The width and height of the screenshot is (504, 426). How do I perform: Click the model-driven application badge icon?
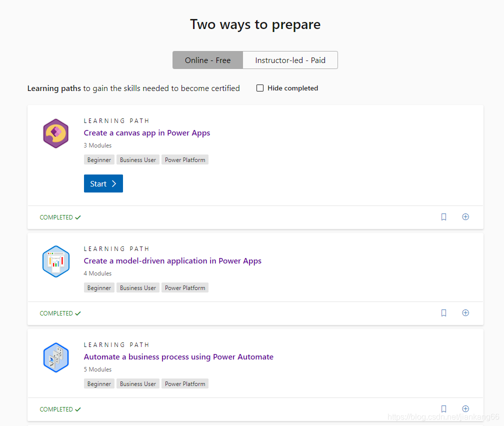tap(56, 261)
